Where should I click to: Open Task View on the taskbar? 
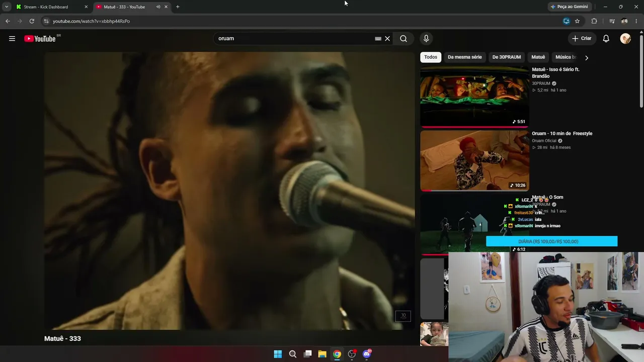tap(307, 354)
